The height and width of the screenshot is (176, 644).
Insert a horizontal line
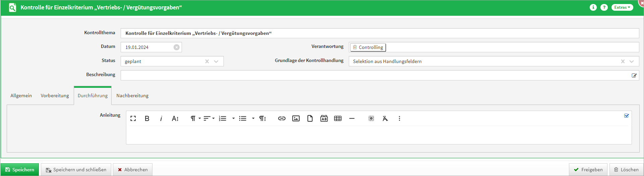tap(352, 118)
